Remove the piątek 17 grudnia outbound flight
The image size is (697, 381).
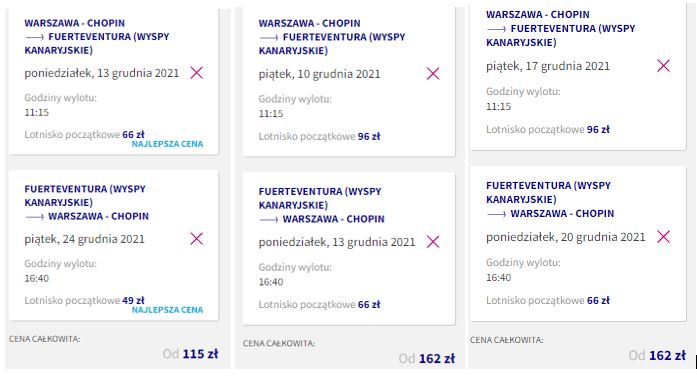click(x=663, y=65)
